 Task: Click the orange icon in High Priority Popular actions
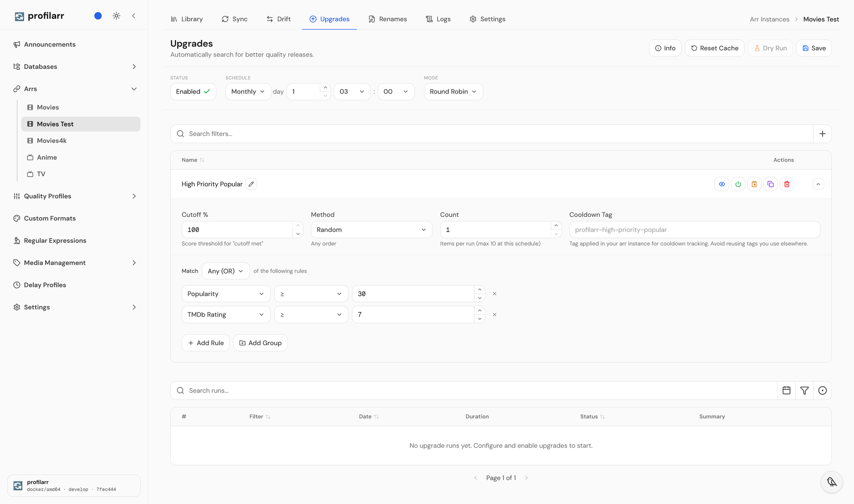point(754,184)
